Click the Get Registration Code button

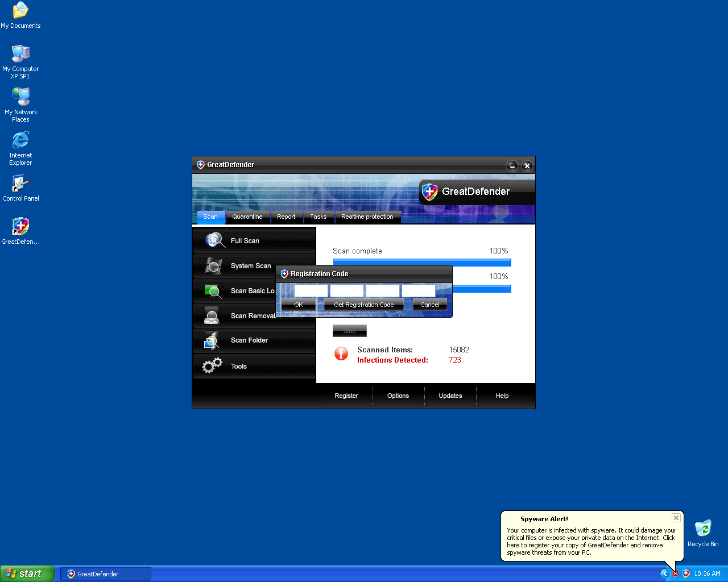point(363,305)
